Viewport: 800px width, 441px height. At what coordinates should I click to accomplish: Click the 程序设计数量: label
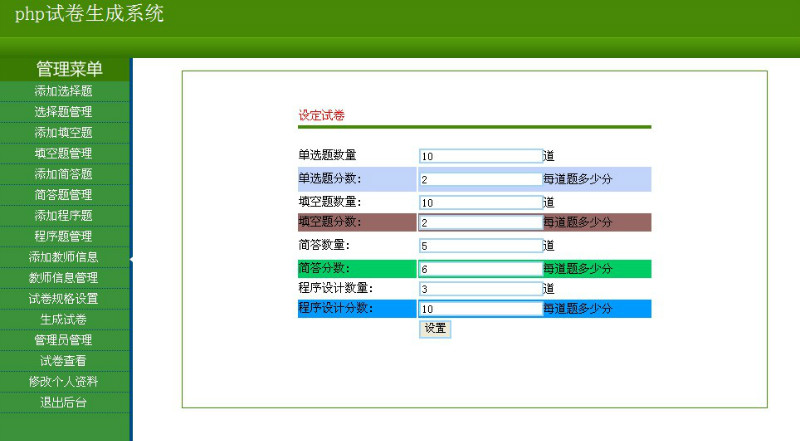pos(336,288)
